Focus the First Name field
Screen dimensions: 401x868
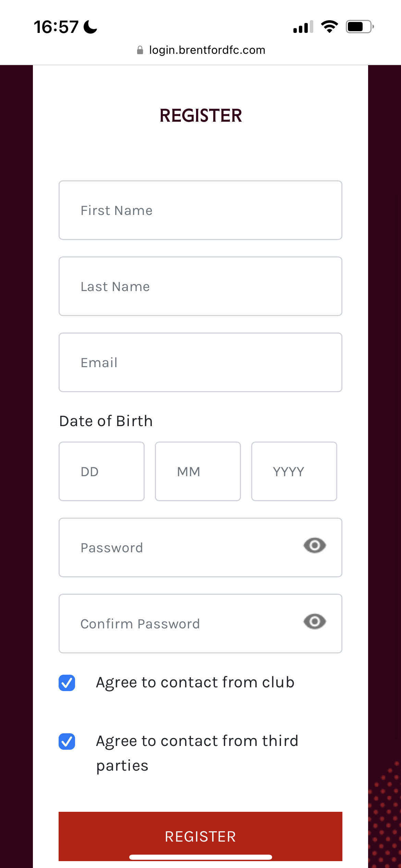(x=200, y=210)
